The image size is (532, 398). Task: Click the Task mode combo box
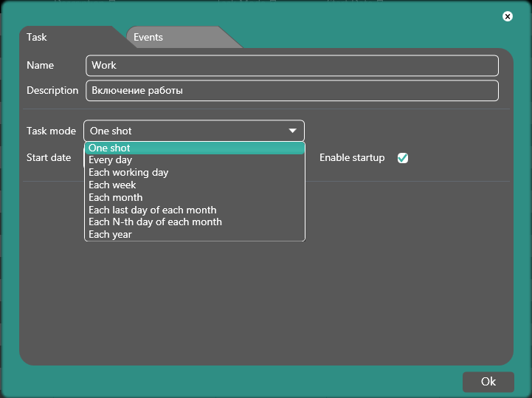pos(184,131)
